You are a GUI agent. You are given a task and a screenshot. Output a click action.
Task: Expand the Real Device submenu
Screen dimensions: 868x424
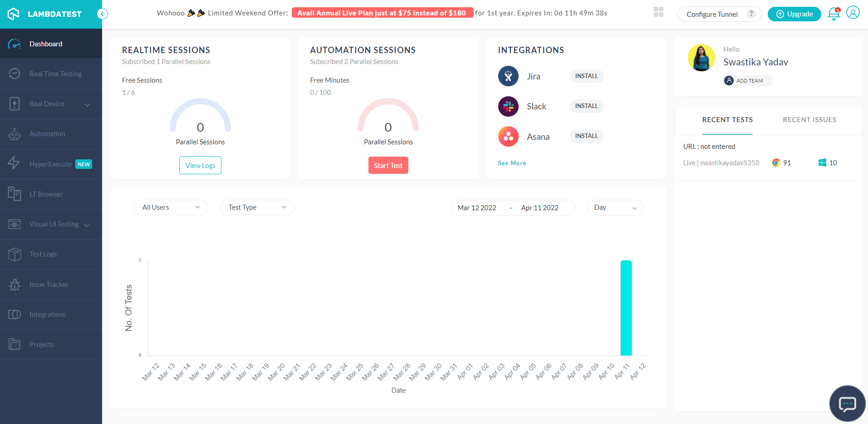(87, 104)
